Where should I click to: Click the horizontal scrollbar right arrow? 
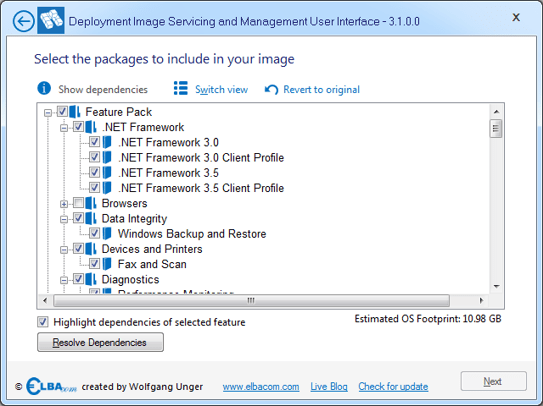[481, 300]
